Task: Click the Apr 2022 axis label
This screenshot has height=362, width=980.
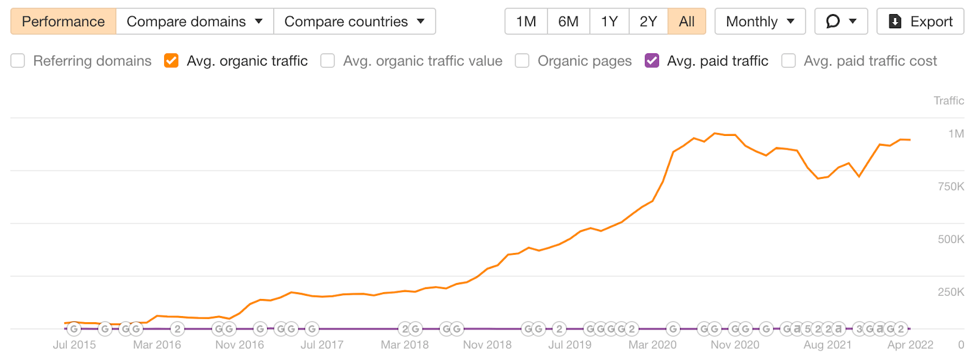Action: (910, 345)
